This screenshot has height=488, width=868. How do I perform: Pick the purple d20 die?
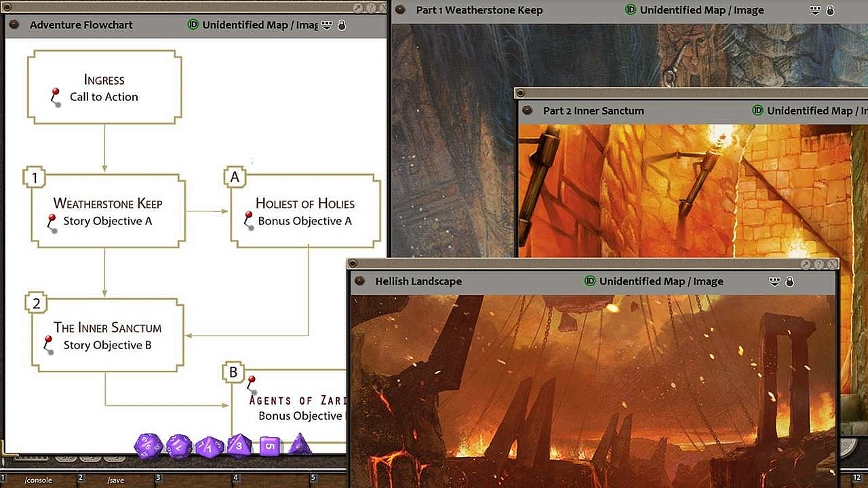[x=147, y=447]
